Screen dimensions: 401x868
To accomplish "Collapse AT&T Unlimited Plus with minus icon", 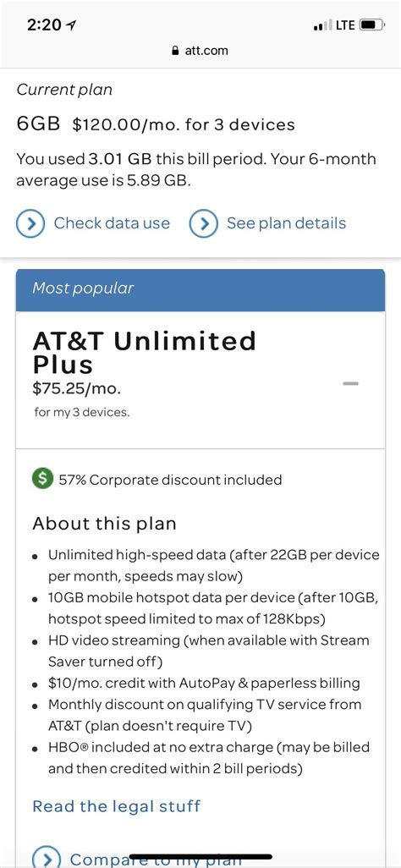I will pyautogui.click(x=350, y=383).
